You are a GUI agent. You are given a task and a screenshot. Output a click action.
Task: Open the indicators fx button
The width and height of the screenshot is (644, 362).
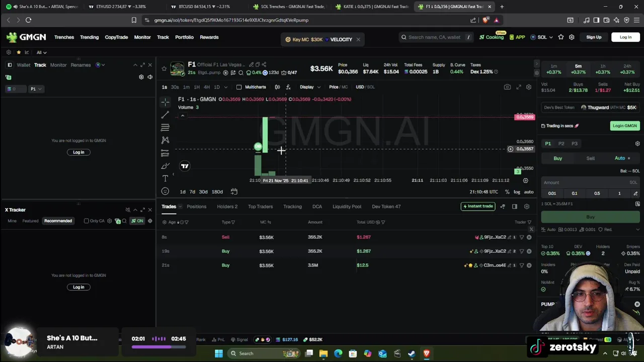click(x=288, y=87)
